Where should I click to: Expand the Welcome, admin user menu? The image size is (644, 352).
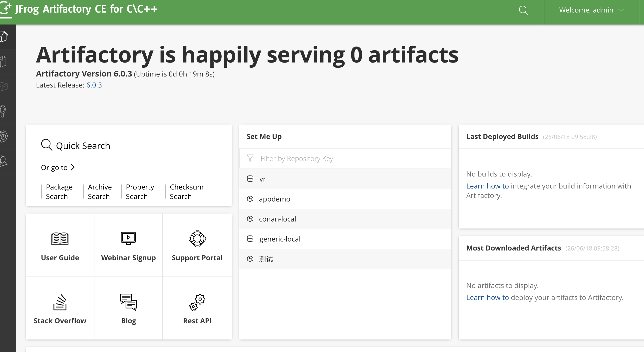tap(592, 10)
